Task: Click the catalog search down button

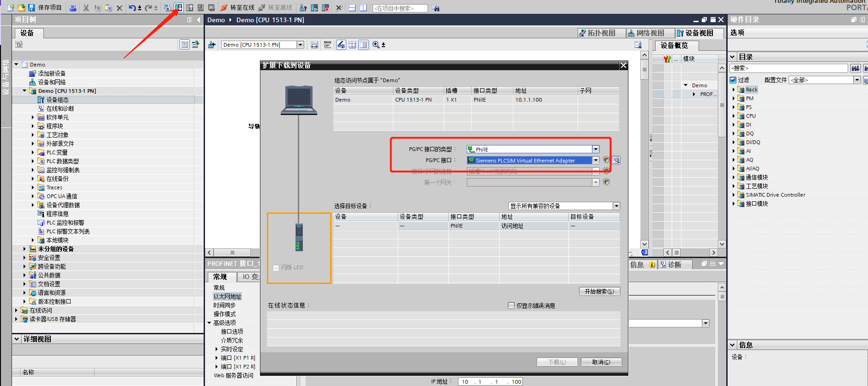Action: (855, 68)
